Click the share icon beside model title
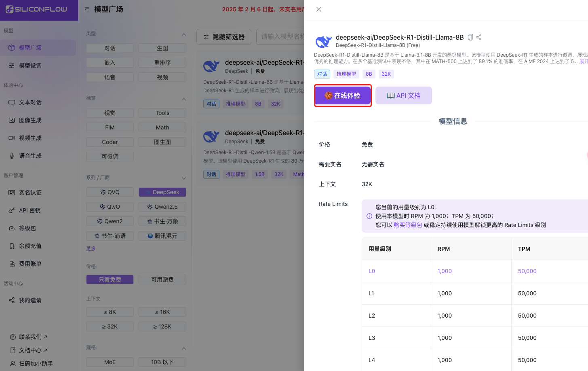Image resolution: width=588 pixels, height=371 pixels. [478, 37]
